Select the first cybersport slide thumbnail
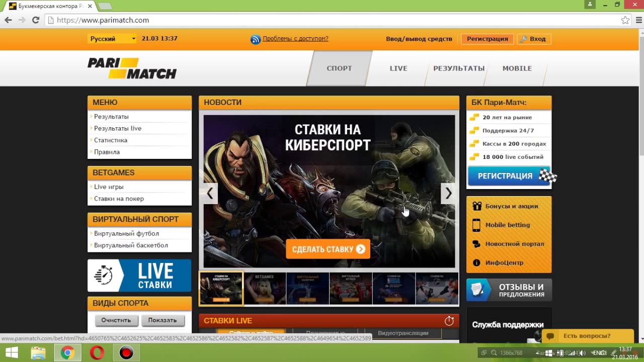Viewport: 644px width, 362px height. pyautogui.click(x=221, y=289)
